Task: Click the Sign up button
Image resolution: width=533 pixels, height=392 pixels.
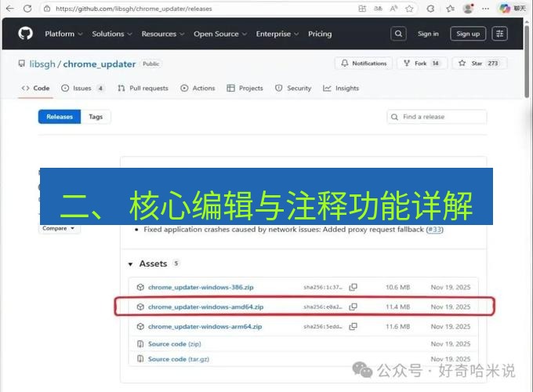Action: coord(468,34)
